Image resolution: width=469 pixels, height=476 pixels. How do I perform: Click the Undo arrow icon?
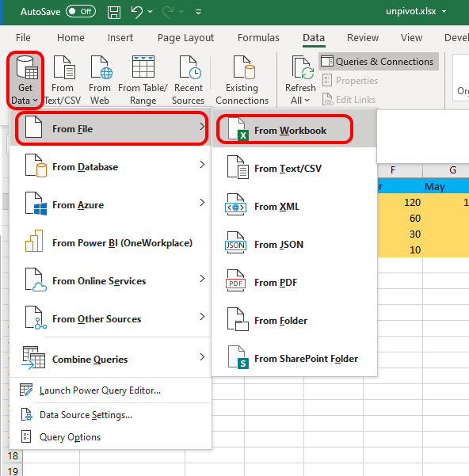[x=136, y=12]
